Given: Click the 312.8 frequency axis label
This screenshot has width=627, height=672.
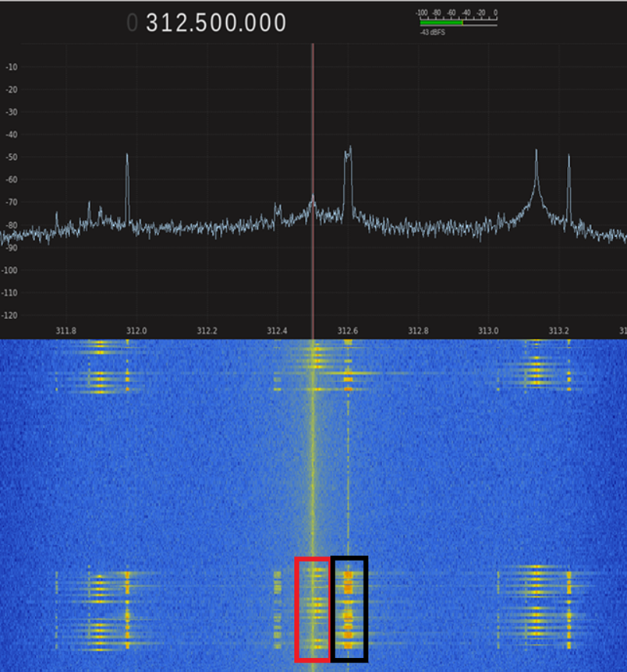Looking at the screenshot, I should click(418, 331).
